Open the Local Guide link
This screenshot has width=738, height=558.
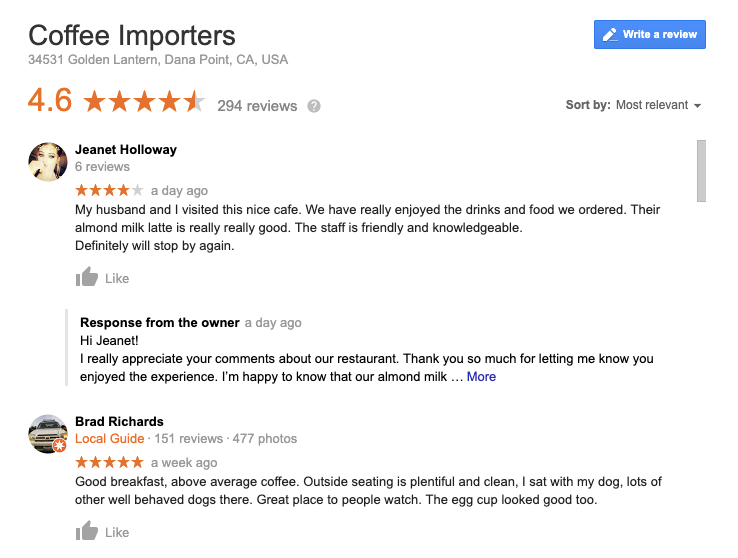pyautogui.click(x=110, y=438)
